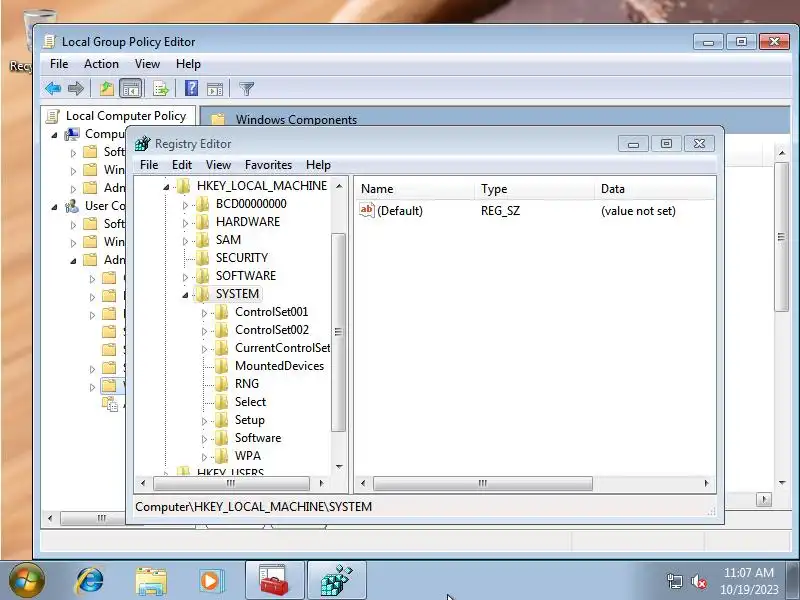This screenshot has height=600, width=800.
Task: Open the Favorites menu
Action: click(268, 165)
